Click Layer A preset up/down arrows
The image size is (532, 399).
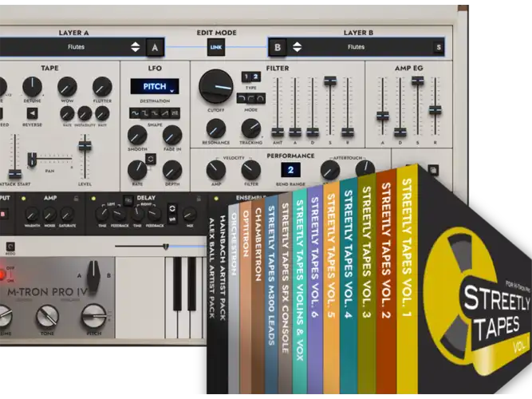[135, 47]
